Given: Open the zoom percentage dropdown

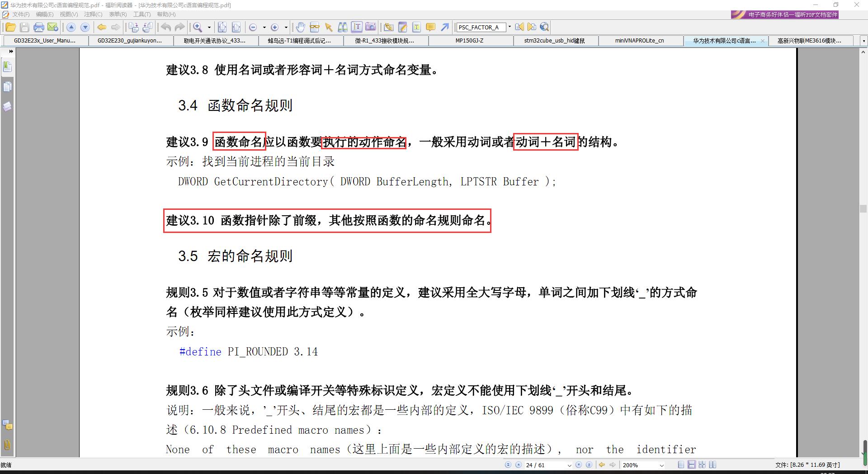Looking at the screenshot, I should pos(661,465).
